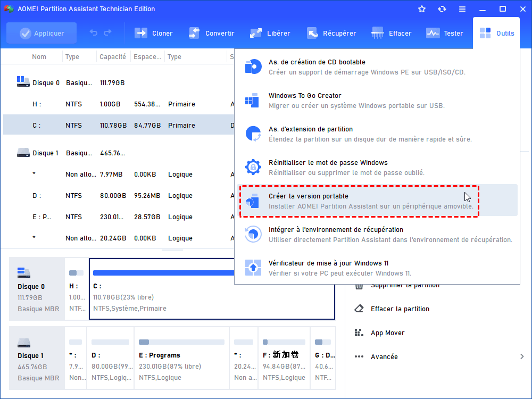532x399 pixels.
Task: Open the Effacer toolbar tool
Action: point(391,33)
